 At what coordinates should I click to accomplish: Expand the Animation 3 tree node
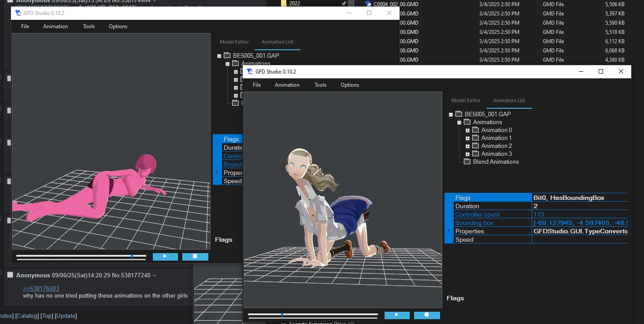click(x=467, y=154)
